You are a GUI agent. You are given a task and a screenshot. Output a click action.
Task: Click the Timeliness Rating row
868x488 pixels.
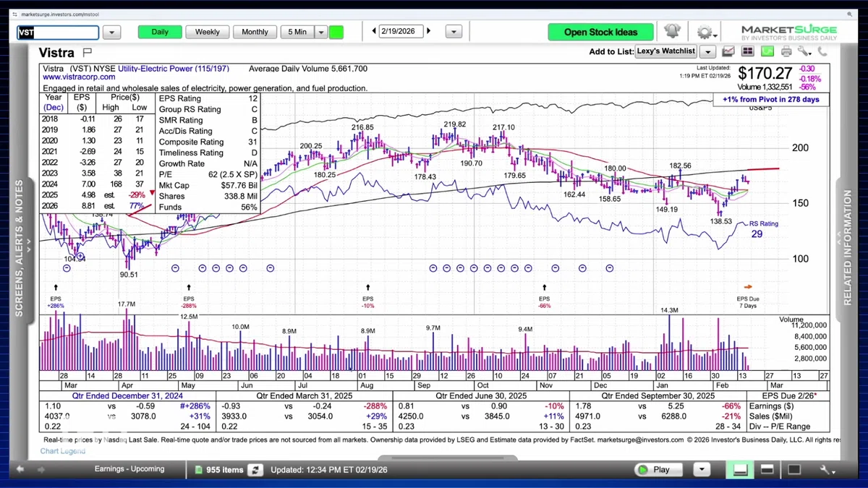pos(208,153)
